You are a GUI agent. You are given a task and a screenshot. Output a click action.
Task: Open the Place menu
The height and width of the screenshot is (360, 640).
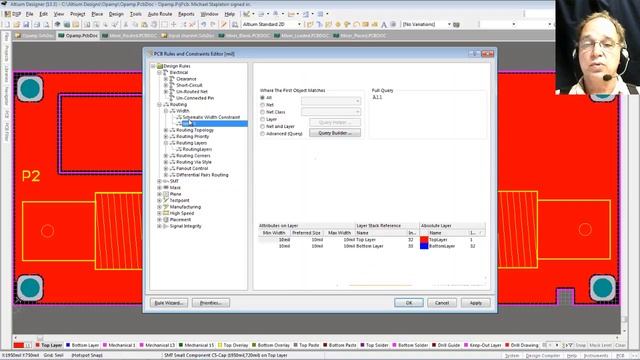[x=97, y=14]
